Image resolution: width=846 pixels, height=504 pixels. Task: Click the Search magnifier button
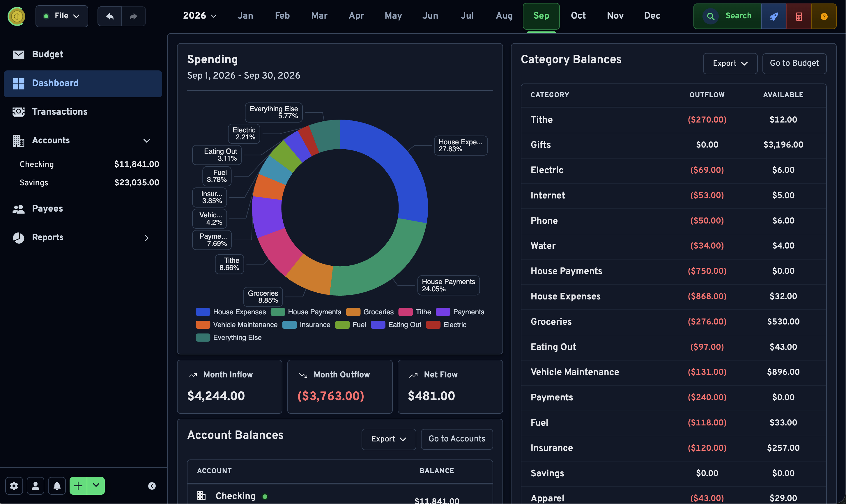727,16
